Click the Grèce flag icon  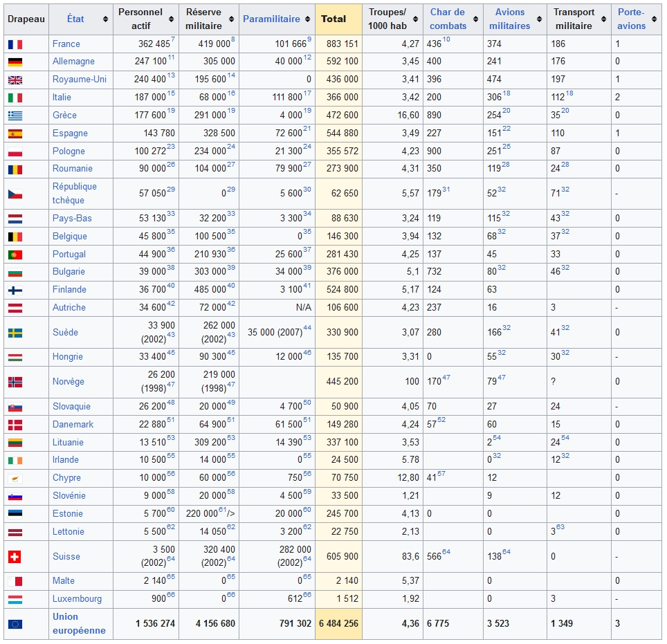[x=15, y=116]
